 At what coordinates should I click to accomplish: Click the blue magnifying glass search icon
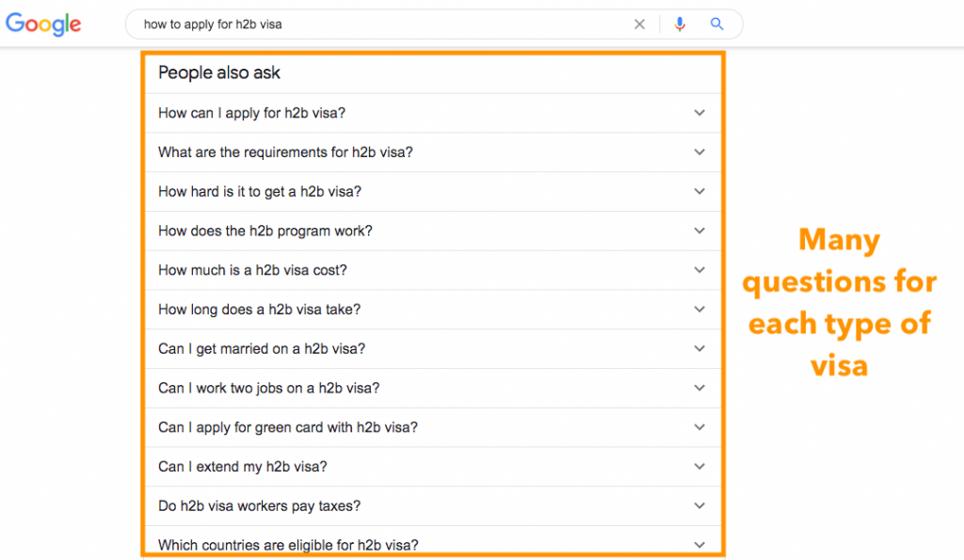coord(716,24)
